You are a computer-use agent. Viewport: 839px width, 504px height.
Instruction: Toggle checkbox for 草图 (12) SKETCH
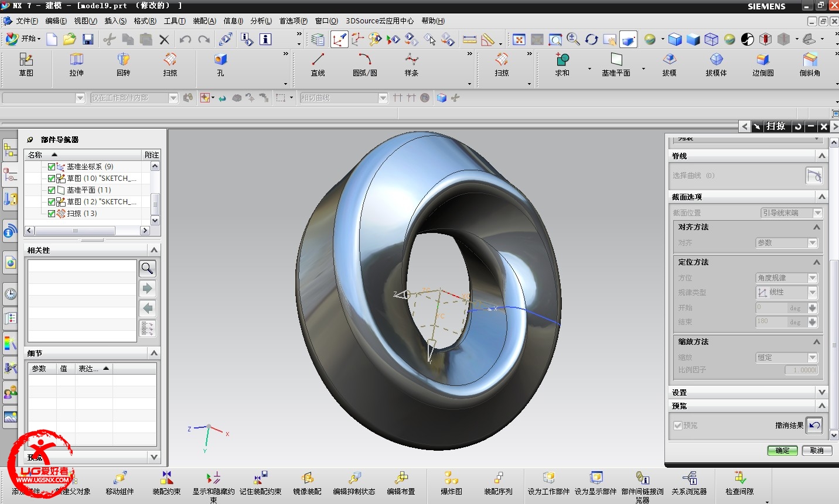point(52,202)
